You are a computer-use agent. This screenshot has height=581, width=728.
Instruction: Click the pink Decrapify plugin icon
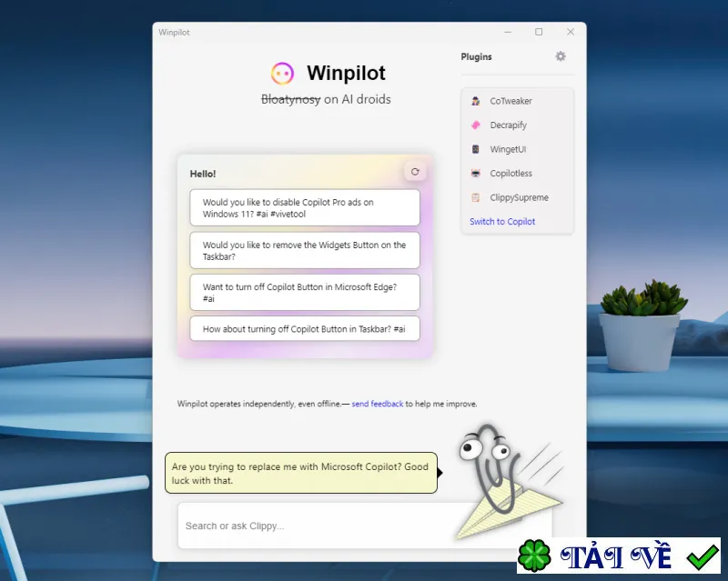pos(475,125)
